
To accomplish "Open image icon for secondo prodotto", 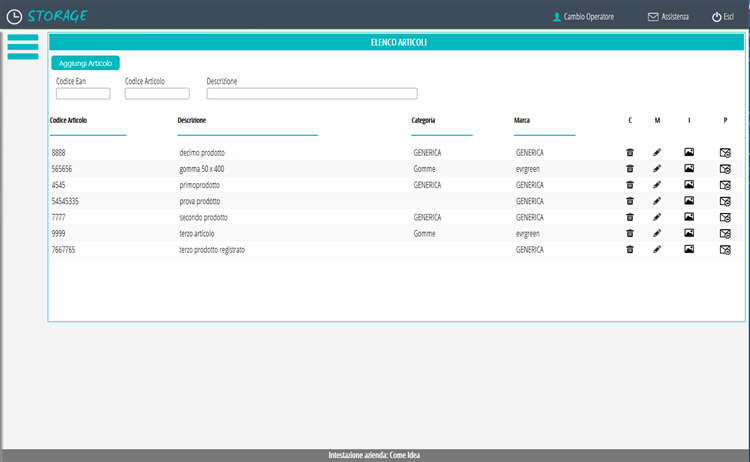I will (689, 217).
